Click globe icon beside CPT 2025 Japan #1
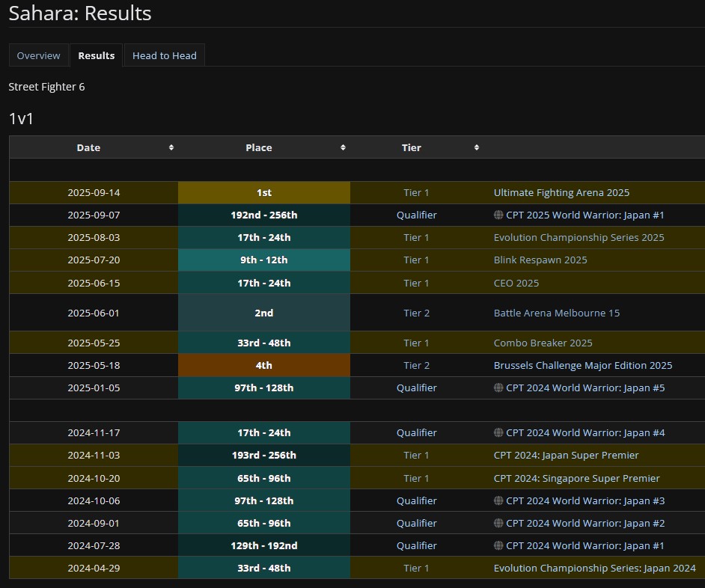The image size is (705, 588). point(498,215)
